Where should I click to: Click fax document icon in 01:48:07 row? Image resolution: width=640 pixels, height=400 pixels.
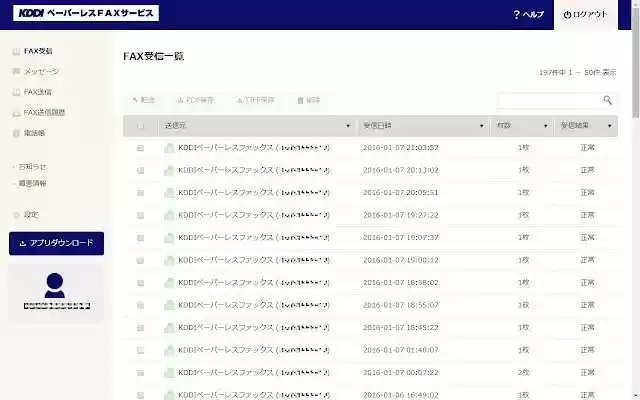coord(169,350)
